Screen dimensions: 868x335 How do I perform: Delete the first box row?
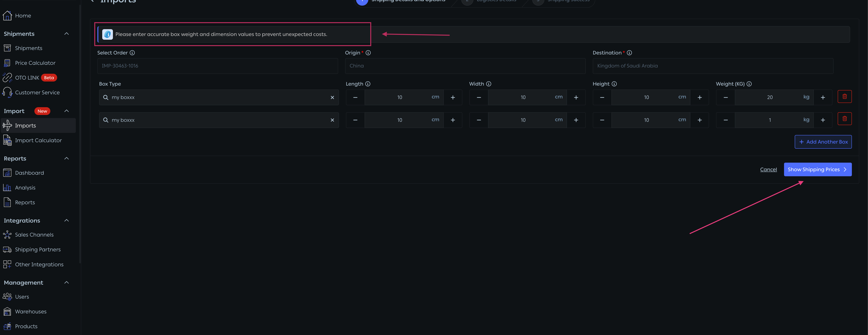(x=844, y=97)
